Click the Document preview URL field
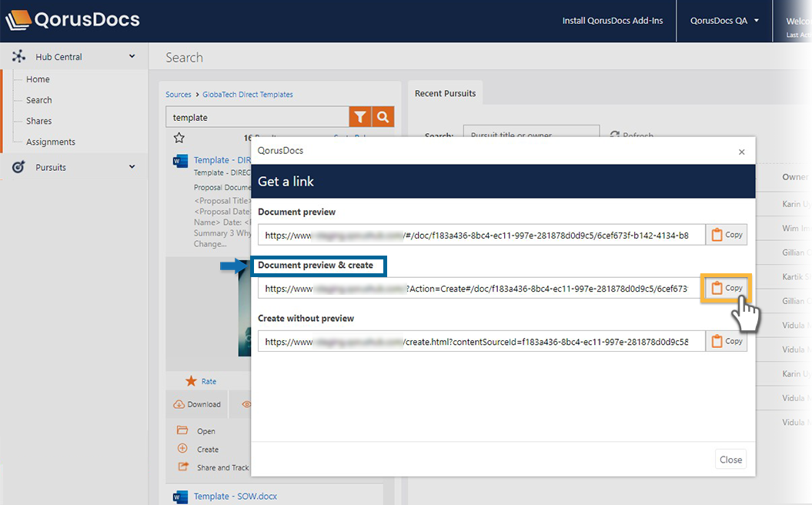Viewport: 812px width, 505px height. 482,235
